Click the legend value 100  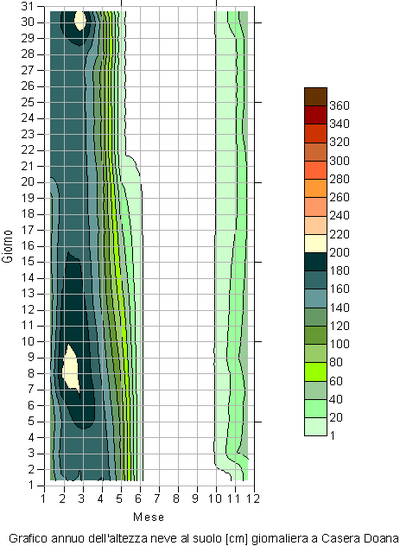tap(339, 344)
